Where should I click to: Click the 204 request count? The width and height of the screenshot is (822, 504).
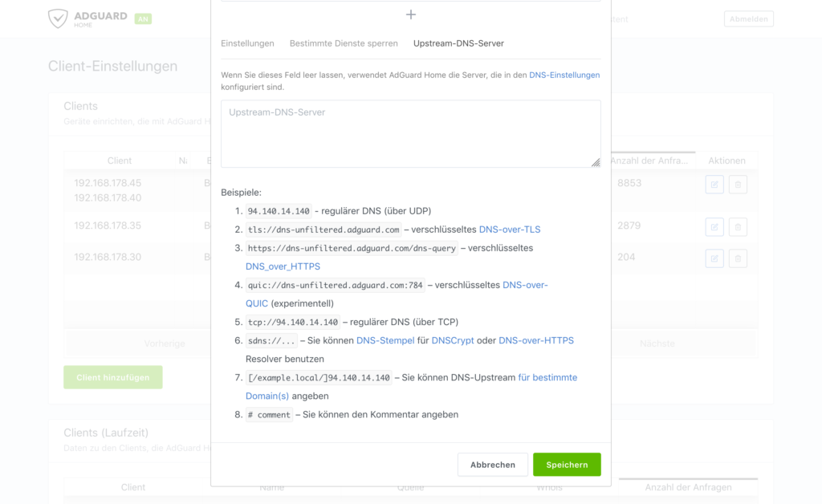point(626,258)
